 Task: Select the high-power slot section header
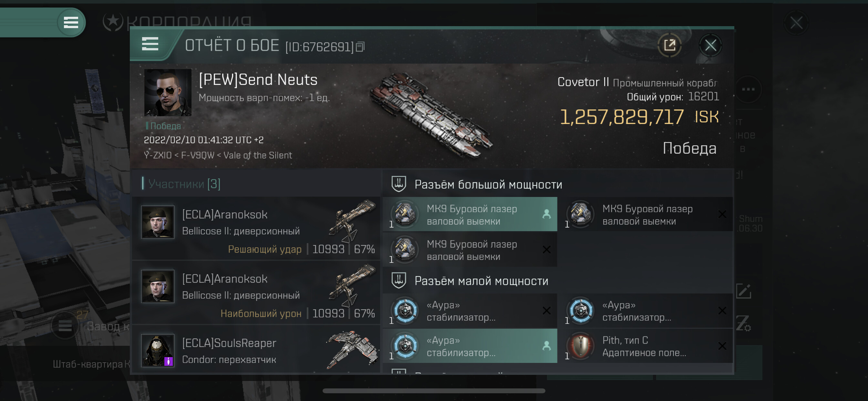click(x=488, y=184)
